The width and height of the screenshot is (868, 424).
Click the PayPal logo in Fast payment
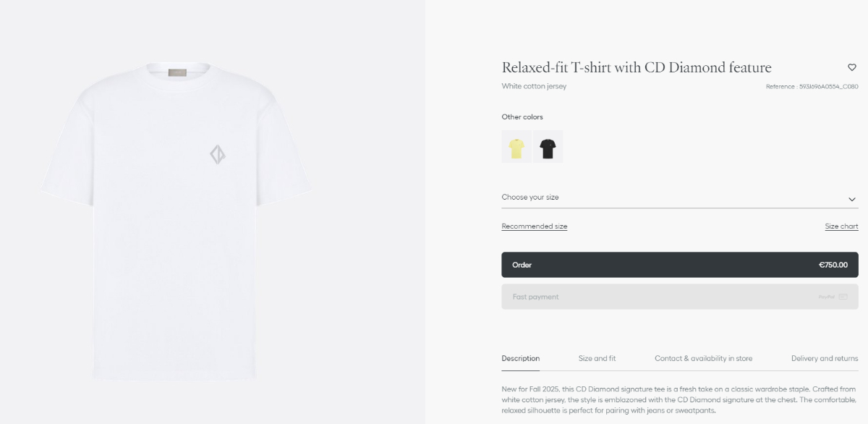tap(826, 297)
